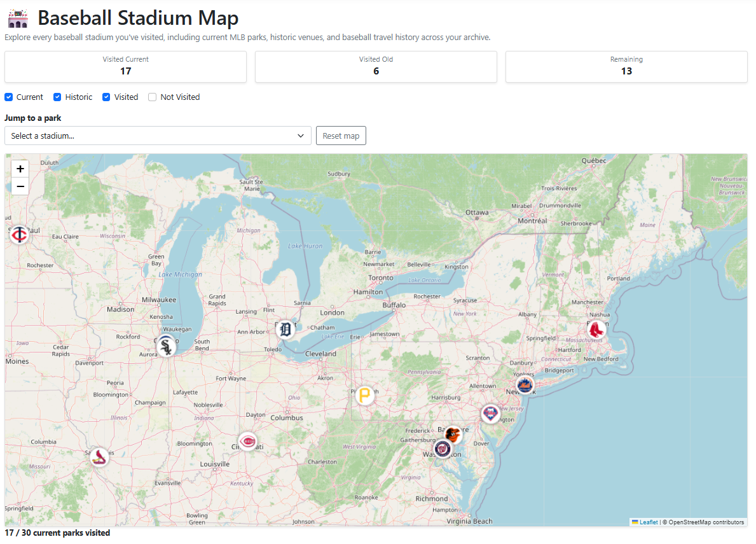Uncheck the Current parks checkbox
Image resolution: width=756 pixels, height=544 pixels.
point(9,97)
